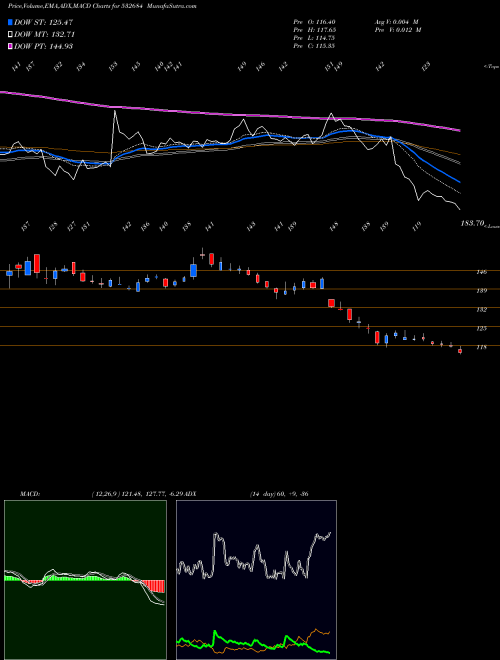500x660 pixels.
Task: Click the last red candlestick near 118
Action: (460, 350)
